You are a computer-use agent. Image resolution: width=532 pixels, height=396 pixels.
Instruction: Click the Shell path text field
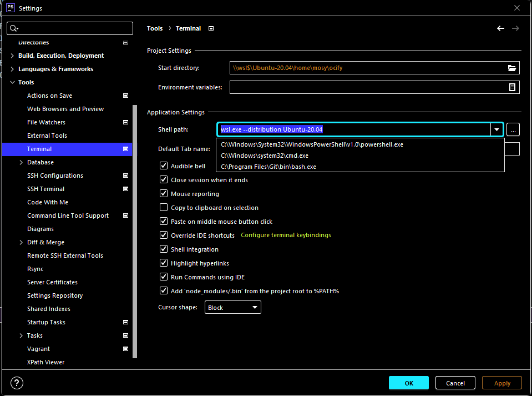pos(354,129)
